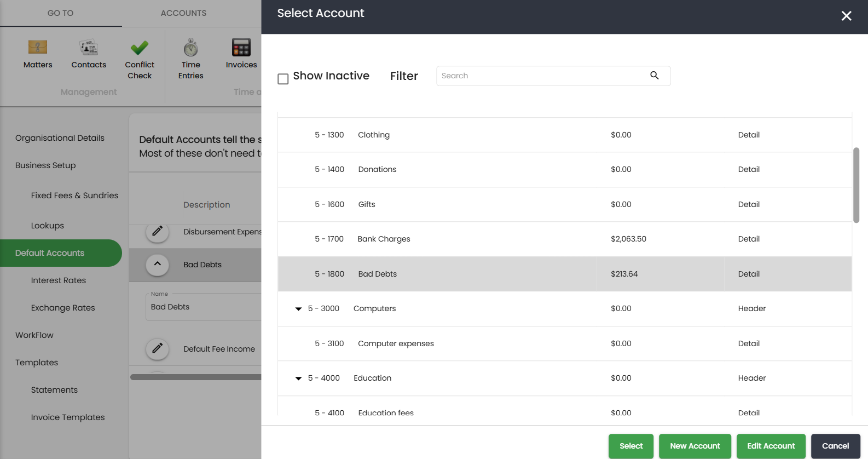Screen dimensions: 868x459
Task: Click the Cancel button
Action: pyautogui.click(x=836, y=446)
